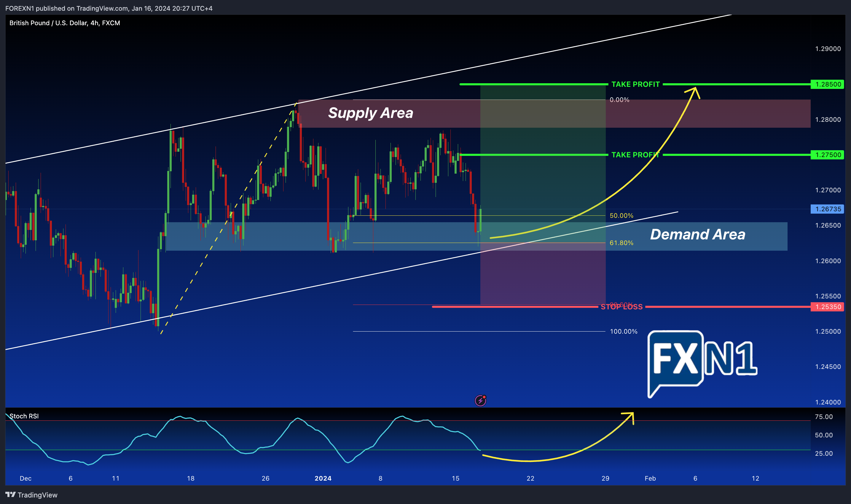This screenshot has width=851, height=504.
Task: Click the 50.00% Fibonacci level label
Action: (621, 216)
